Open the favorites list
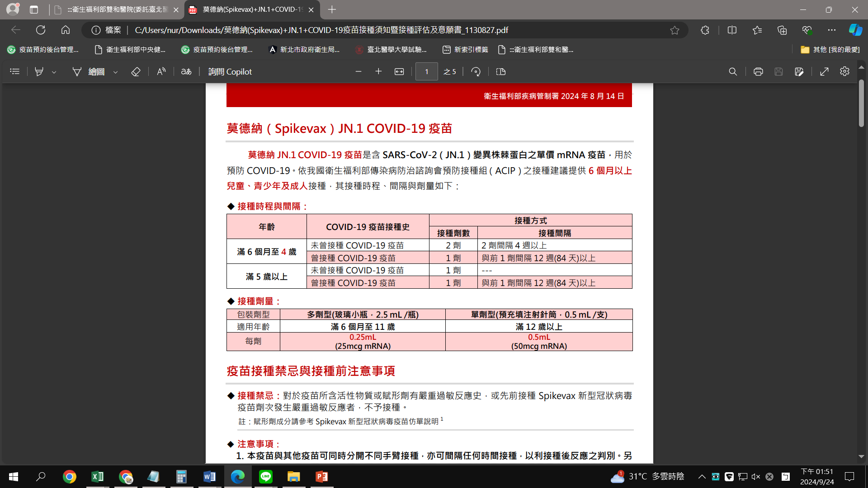 (x=757, y=30)
